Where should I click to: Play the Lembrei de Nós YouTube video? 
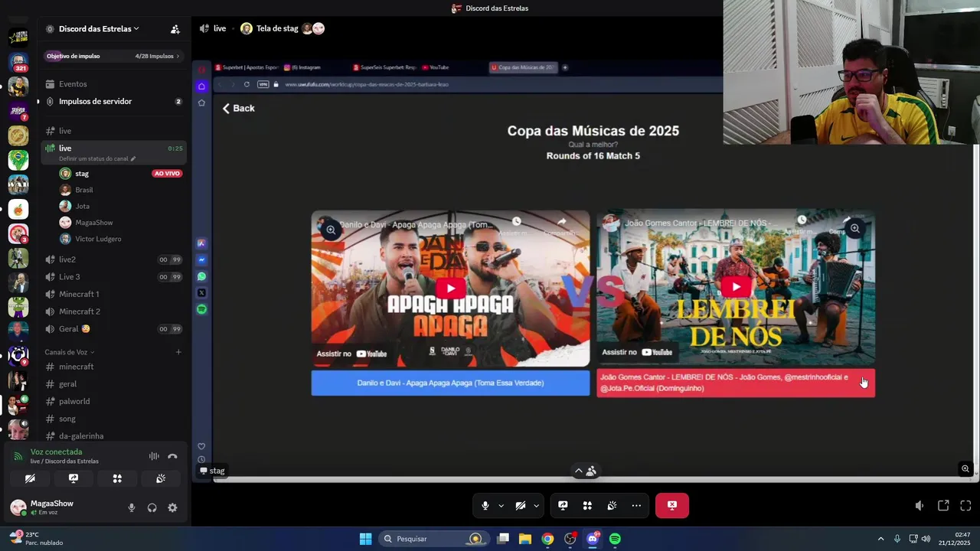pos(736,287)
